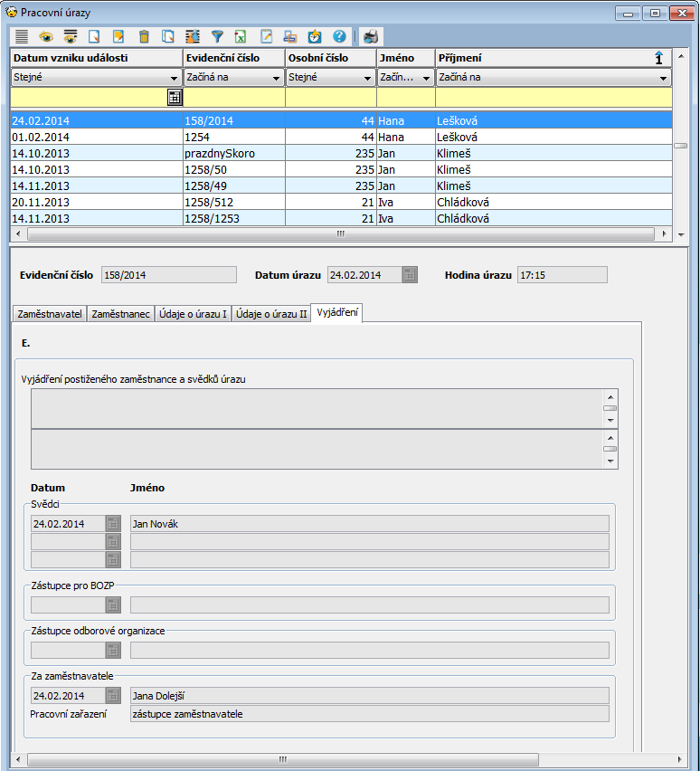Expand the Datum vzniku události filter dropdown
The height and width of the screenshot is (771, 700).
174,78
